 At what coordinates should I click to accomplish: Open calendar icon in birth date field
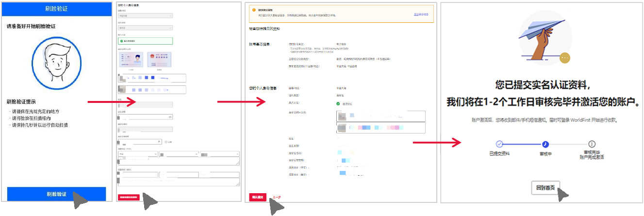pos(170,117)
